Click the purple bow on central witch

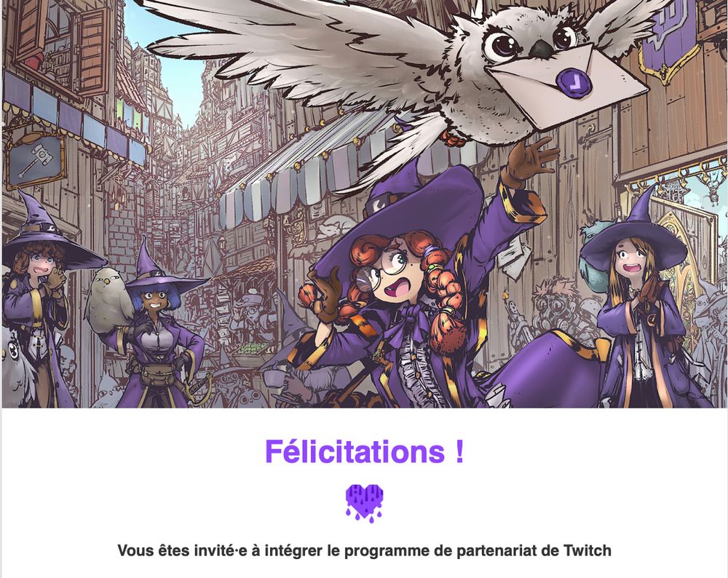tap(408, 325)
